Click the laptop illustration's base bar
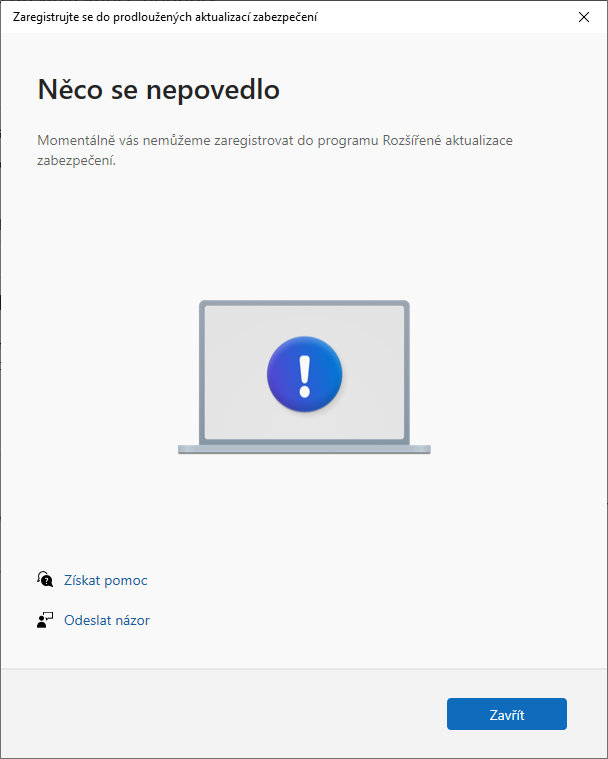This screenshot has height=759, width=608. 304,450
